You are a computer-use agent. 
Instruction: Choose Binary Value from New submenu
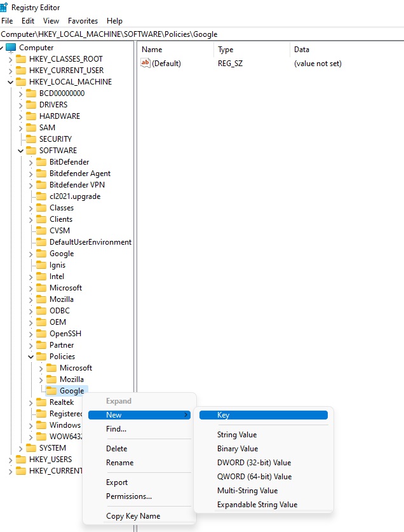pos(264,449)
